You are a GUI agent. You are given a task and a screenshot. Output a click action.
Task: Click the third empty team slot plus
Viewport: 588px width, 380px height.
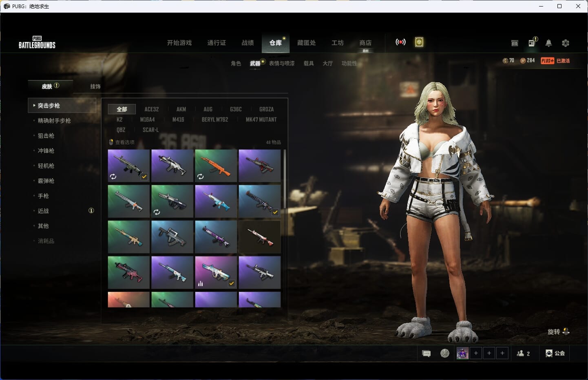502,353
